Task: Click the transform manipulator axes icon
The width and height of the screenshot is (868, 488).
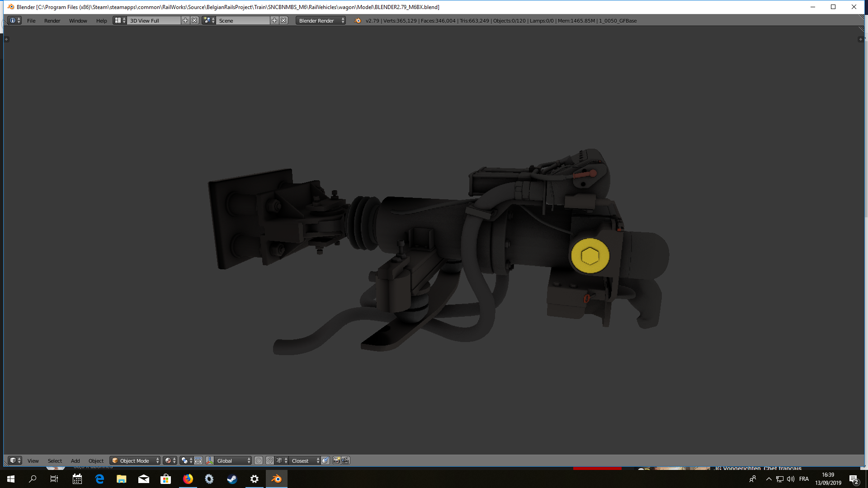Action: (210, 460)
